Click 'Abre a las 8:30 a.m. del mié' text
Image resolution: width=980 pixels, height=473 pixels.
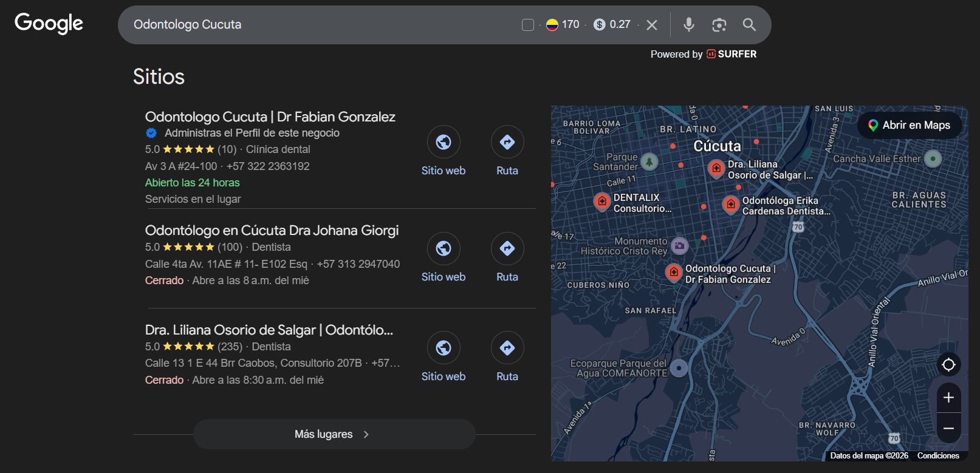coord(258,380)
